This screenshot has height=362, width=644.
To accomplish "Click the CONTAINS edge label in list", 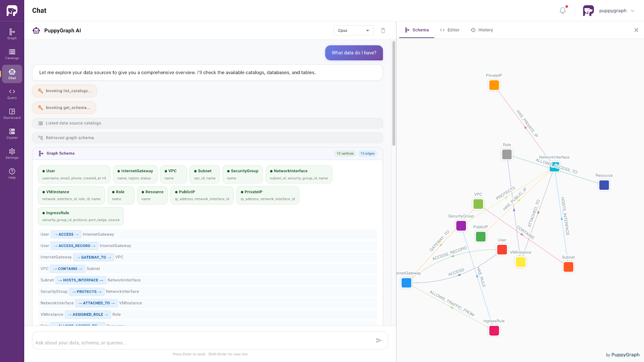I will [x=68, y=269].
